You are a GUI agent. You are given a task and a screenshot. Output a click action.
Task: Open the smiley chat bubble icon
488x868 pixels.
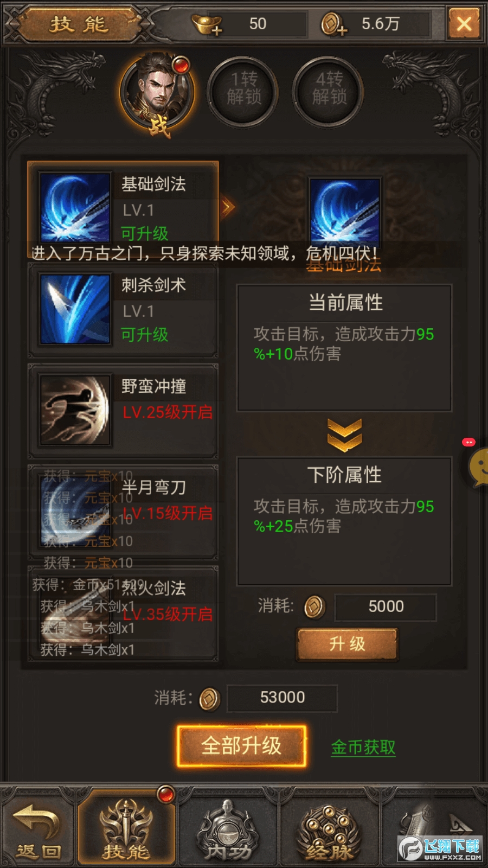click(x=478, y=467)
